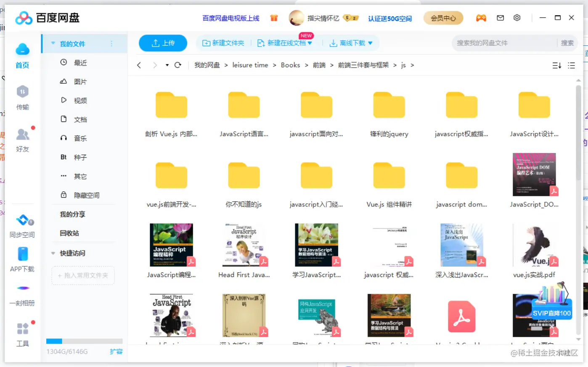The height and width of the screenshot is (367, 588).
Task: Click the gift box icon in title bar
Action: pos(274,18)
